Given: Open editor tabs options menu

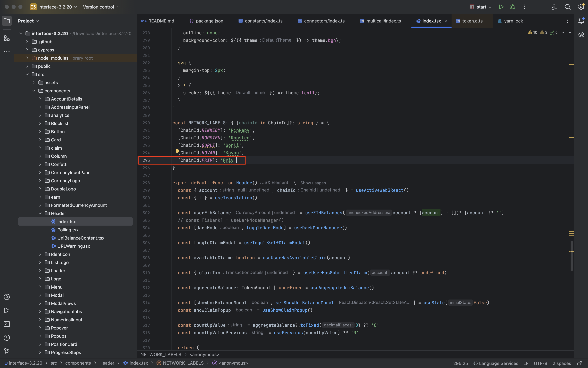Looking at the screenshot, I should click(x=568, y=21).
